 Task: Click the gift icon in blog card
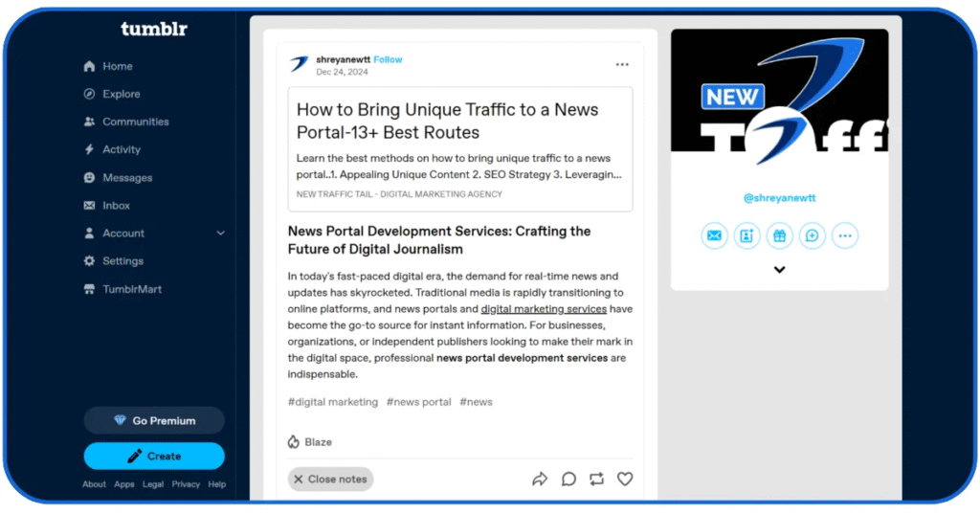(x=779, y=235)
